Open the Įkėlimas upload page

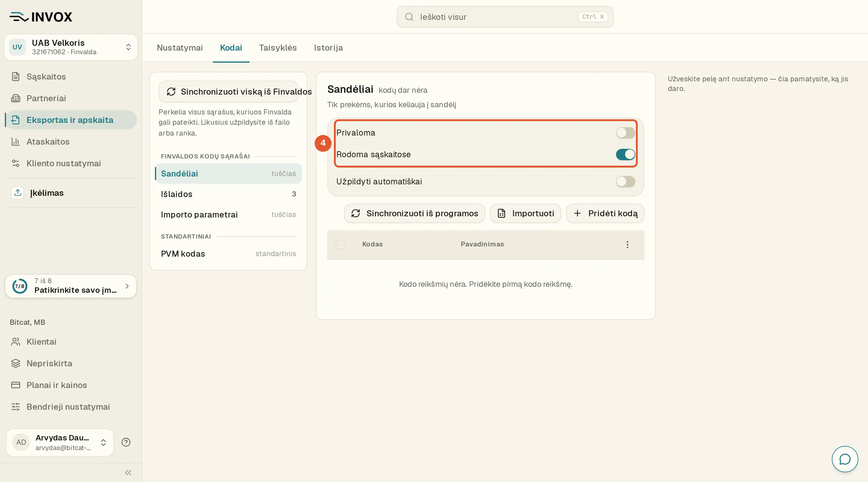coord(71,193)
